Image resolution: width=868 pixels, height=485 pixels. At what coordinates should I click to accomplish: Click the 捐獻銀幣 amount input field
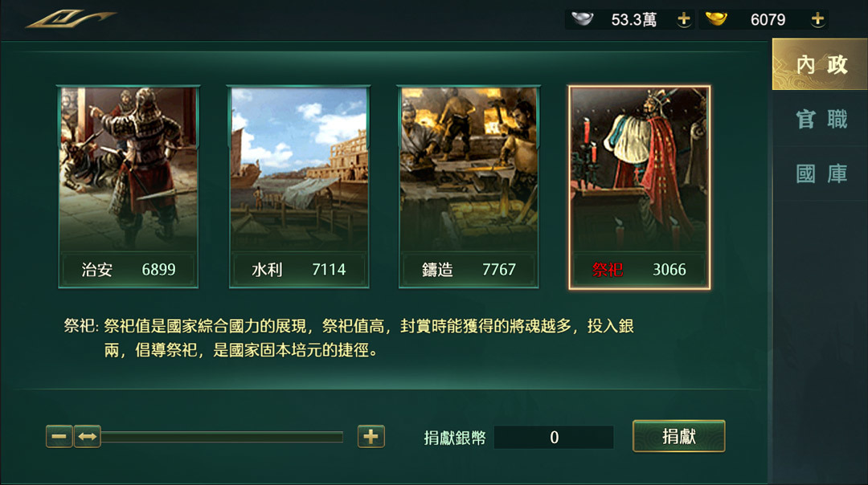(x=554, y=436)
